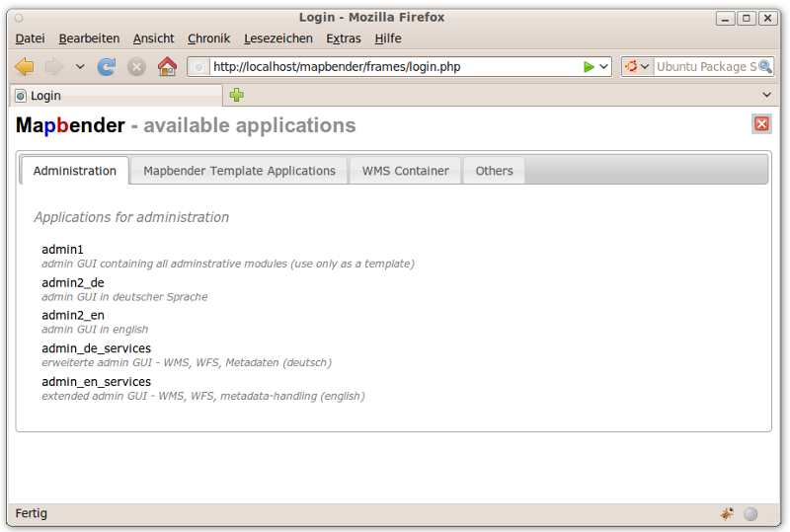
Task: Click the Firefox back arrow button
Action: click(x=25, y=67)
